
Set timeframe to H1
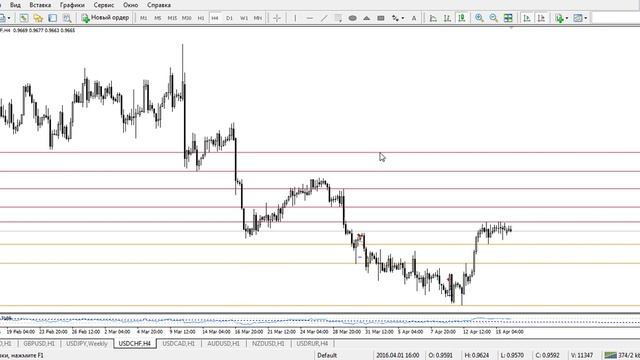(x=201, y=18)
